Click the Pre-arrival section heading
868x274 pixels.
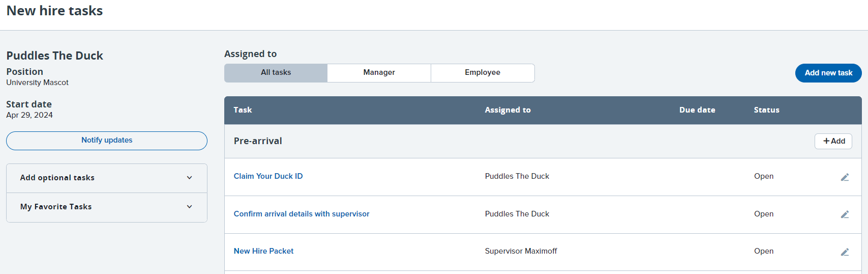(x=258, y=141)
